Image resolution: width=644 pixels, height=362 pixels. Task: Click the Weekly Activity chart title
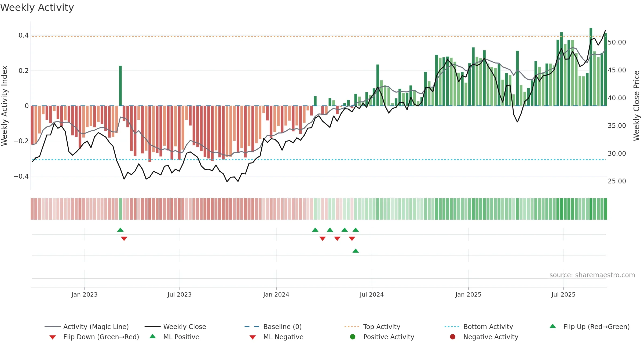click(x=37, y=8)
